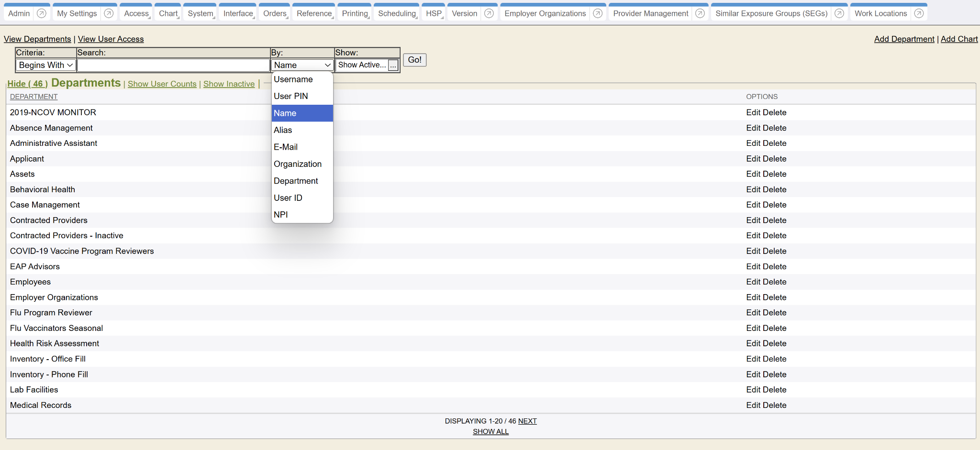Click the ellipsis button beside Show Active

pyautogui.click(x=393, y=65)
